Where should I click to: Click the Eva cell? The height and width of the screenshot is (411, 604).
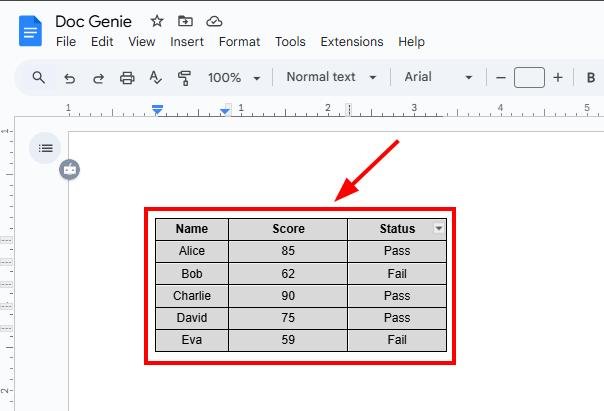pos(192,340)
